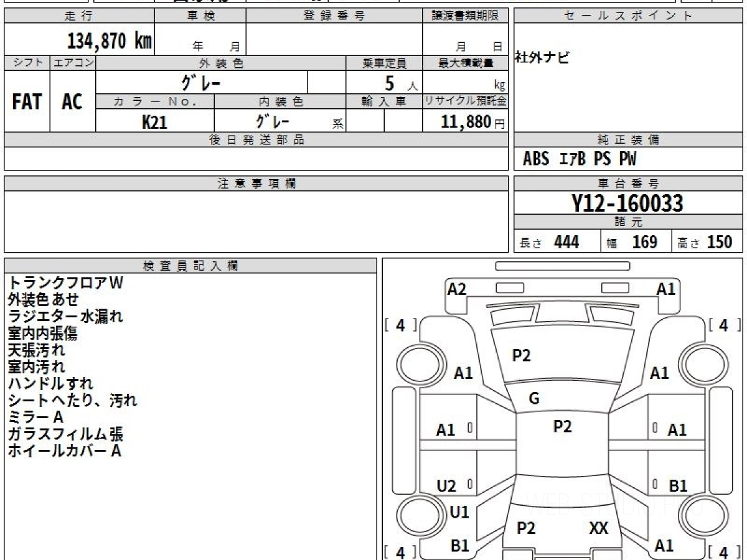
Task: Click the ガラスフィルム張 note line
Action: tap(65, 434)
